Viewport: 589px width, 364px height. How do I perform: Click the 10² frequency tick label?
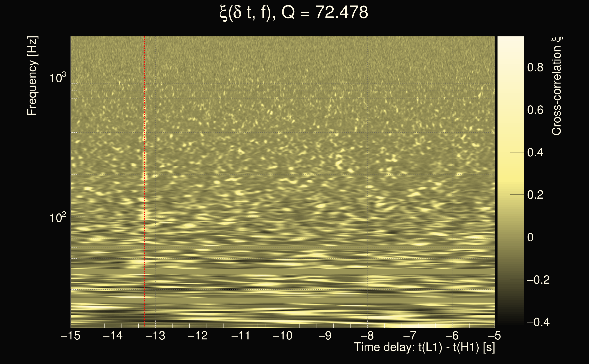coord(58,217)
